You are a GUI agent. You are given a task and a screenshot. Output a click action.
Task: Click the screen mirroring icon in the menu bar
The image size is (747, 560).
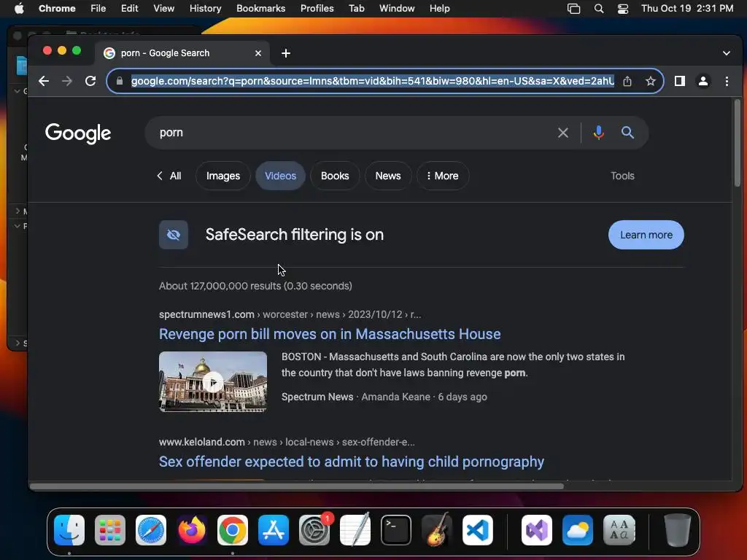[x=573, y=9]
